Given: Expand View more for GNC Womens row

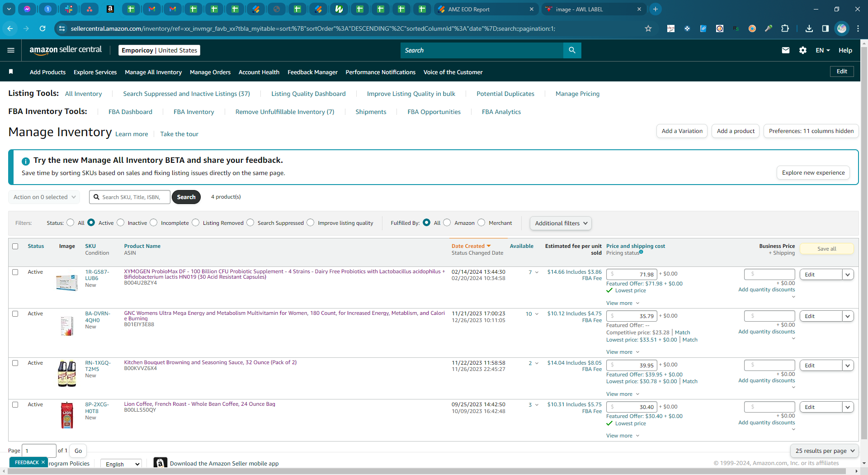Looking at the screenshot, I should pos(623,352).
